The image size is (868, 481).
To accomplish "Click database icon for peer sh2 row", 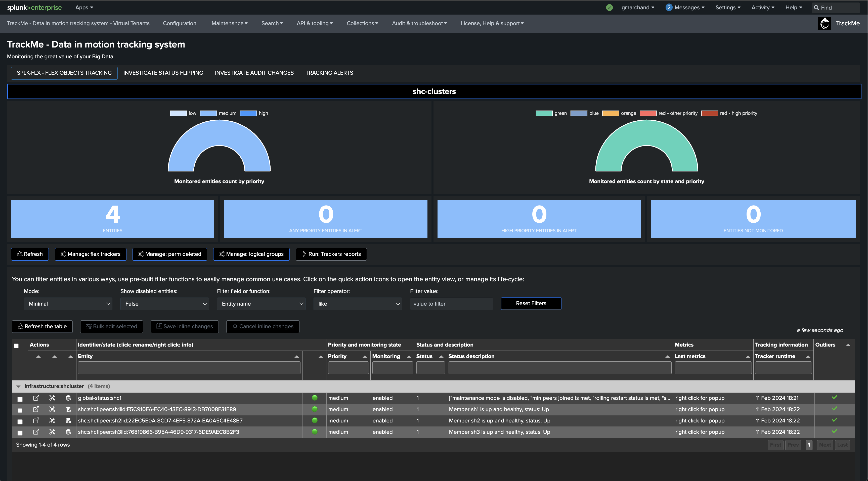I will pyautogui.click(x=68, y=420).
